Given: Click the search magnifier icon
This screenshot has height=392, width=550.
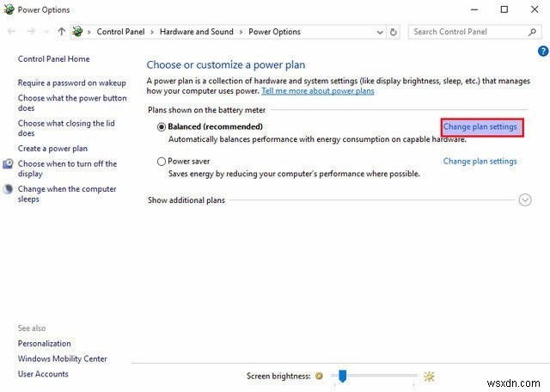Looking at the screenshot, I should coord(532,32).
